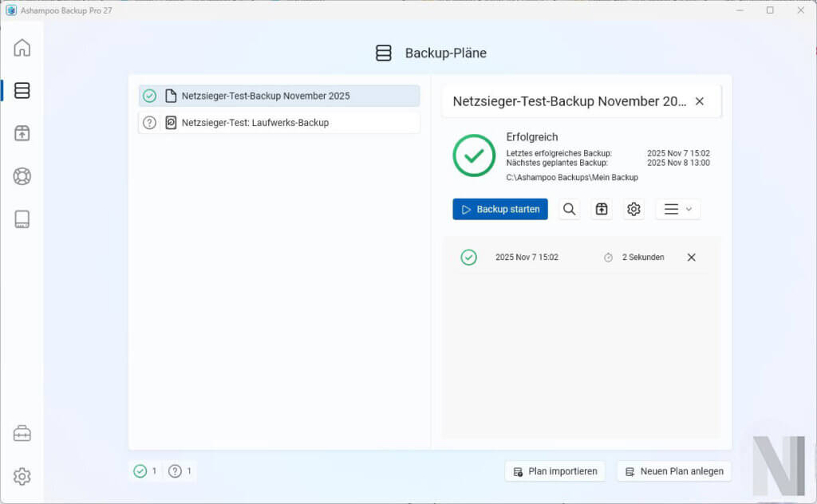Open the Home view in the sidebar
The width and height of the screenshot is (817, 504).
coord(22,48)
